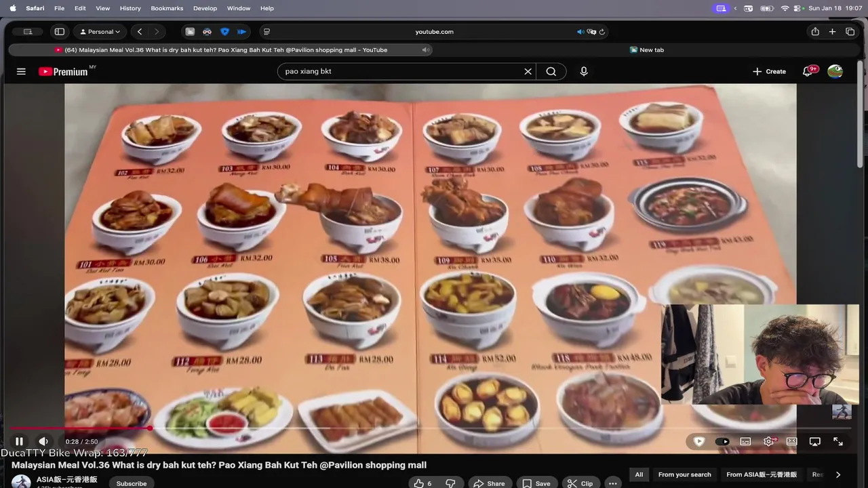Image resolution: width=868 pixels, height=488 pixels.
Task: Add a new Safari tab
Action: [x=833, y=32]
